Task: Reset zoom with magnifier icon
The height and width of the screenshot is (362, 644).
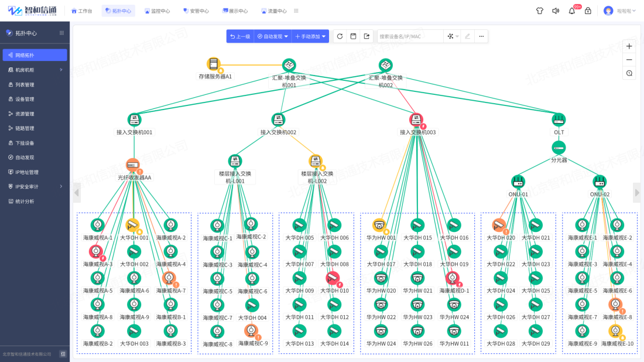Action: pyautogui.click(x=629, y=73)
